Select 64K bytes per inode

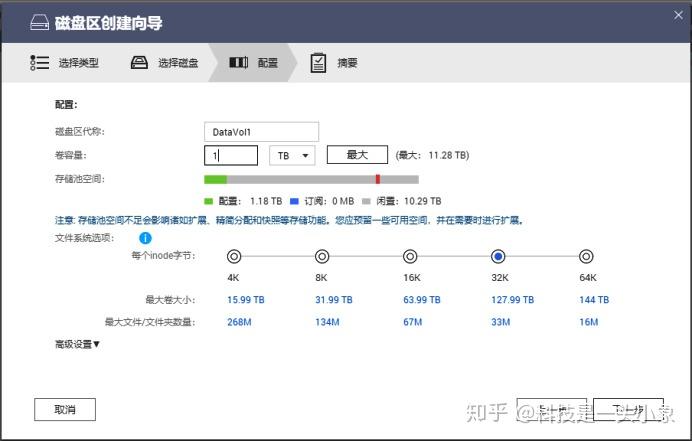pos(586,256)
